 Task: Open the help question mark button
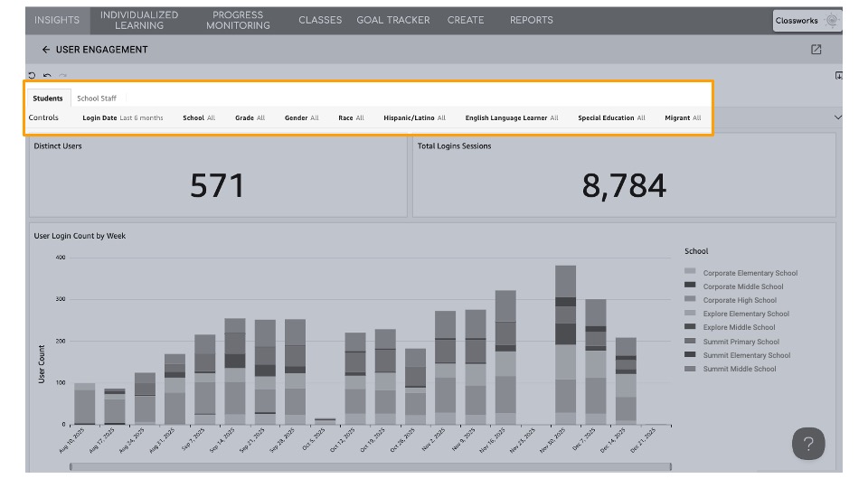(x=808, y=444)
